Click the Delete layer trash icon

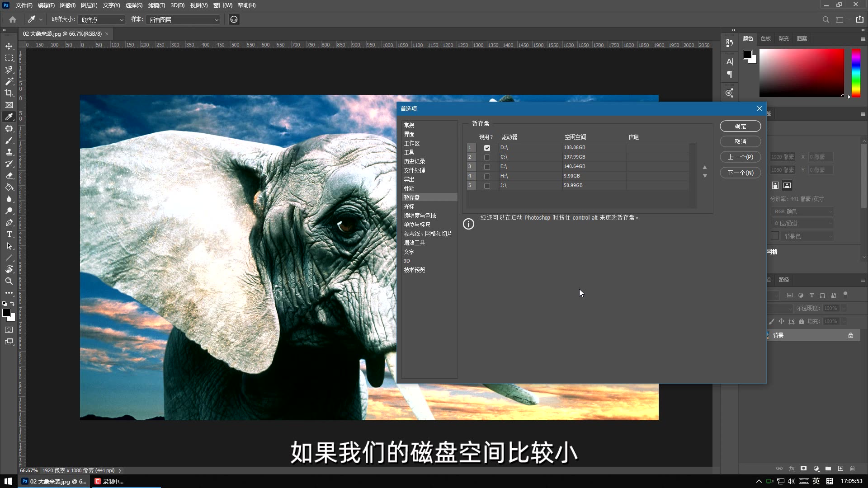click(x=853, y=469)
